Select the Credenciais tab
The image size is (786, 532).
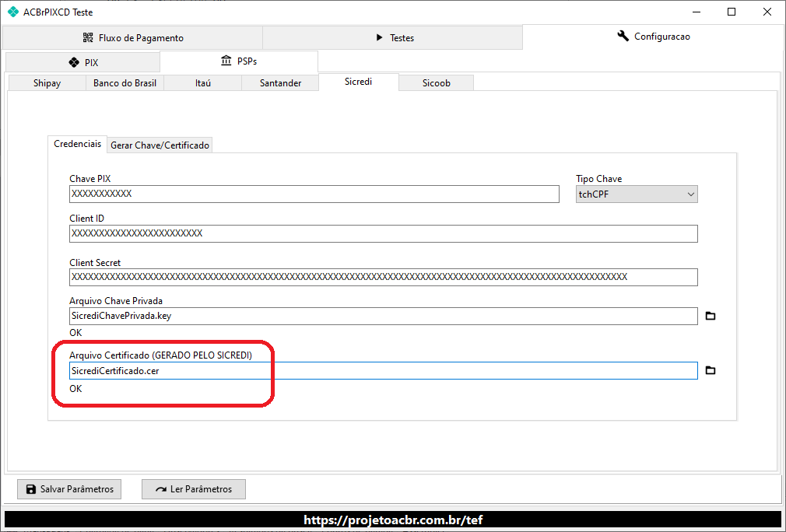point(78,144)
